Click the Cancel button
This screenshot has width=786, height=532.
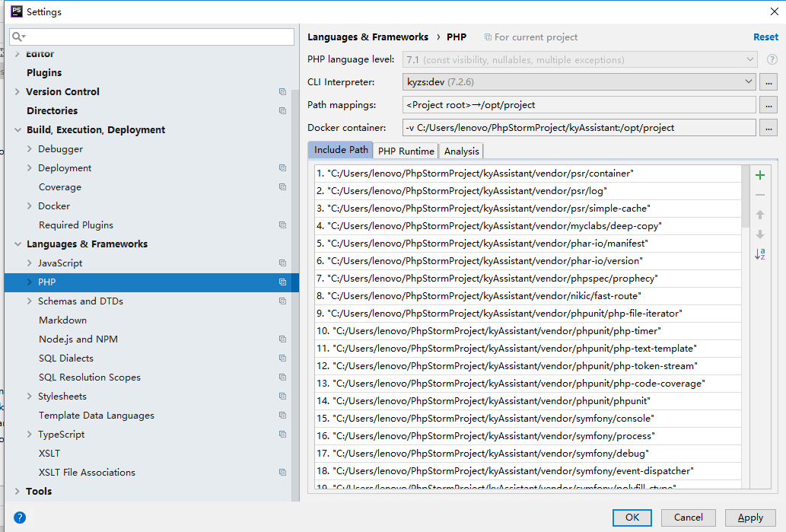click(689, 518)
